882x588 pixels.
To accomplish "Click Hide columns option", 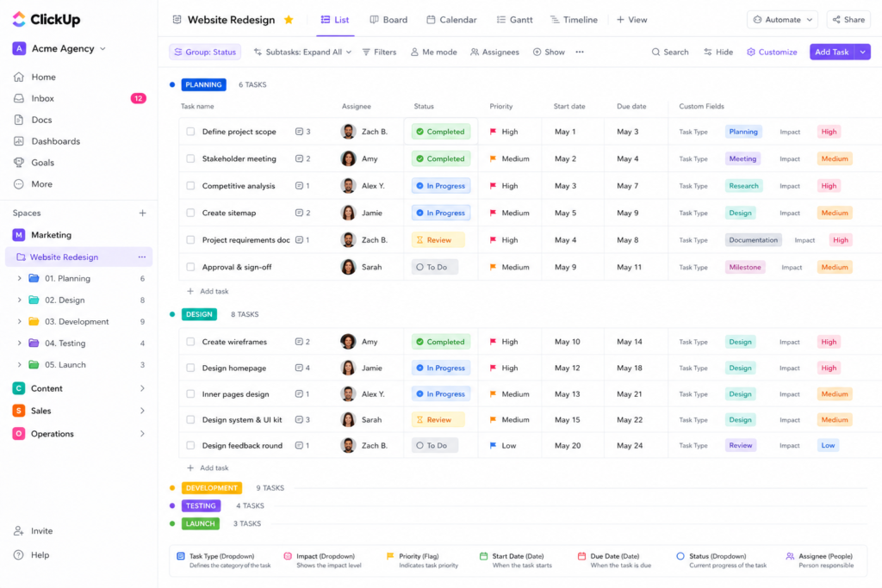I will [718, 52].
